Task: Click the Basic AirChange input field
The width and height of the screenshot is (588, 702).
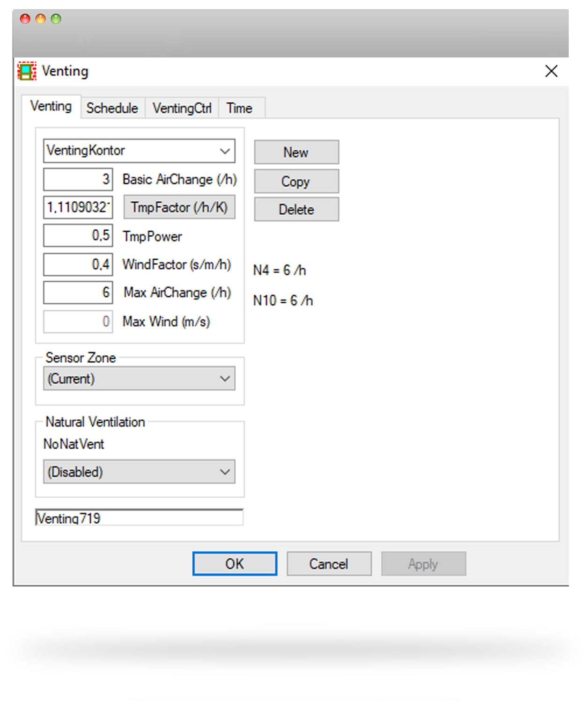Action: coord(78,179)
